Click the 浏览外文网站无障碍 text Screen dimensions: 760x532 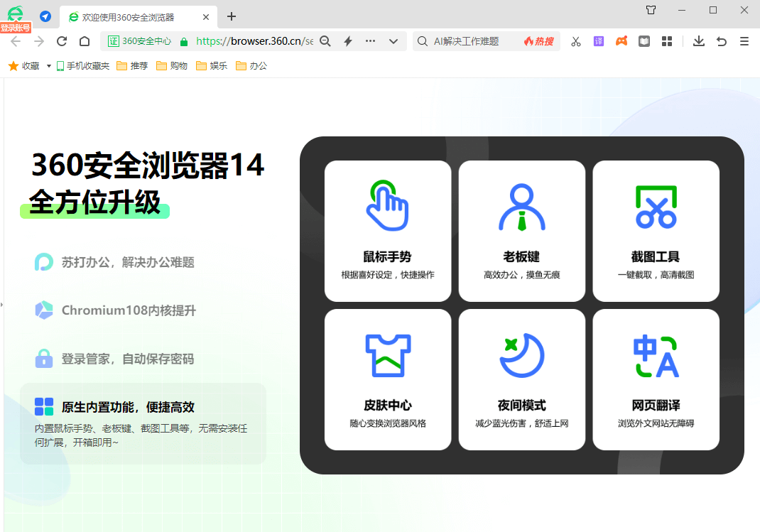656,423
